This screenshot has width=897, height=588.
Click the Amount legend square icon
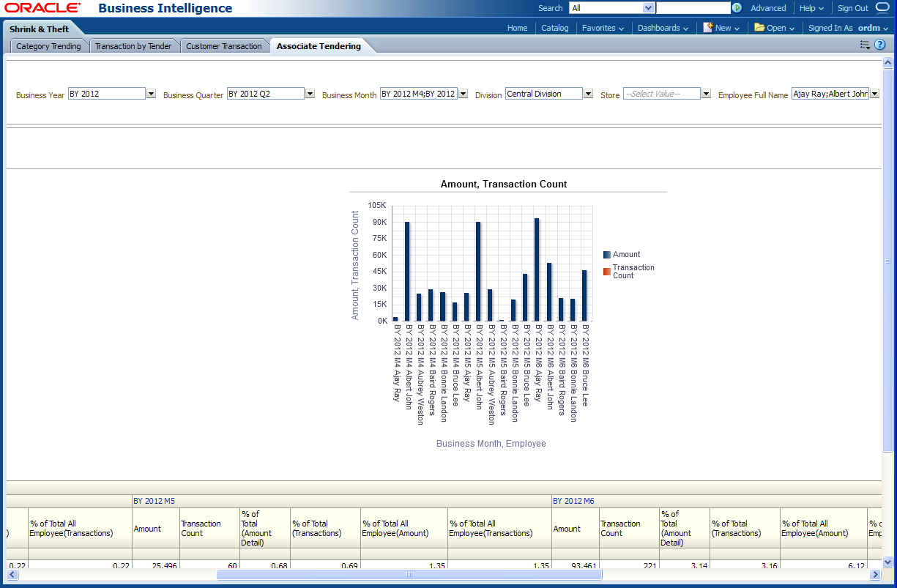(607, 255)
